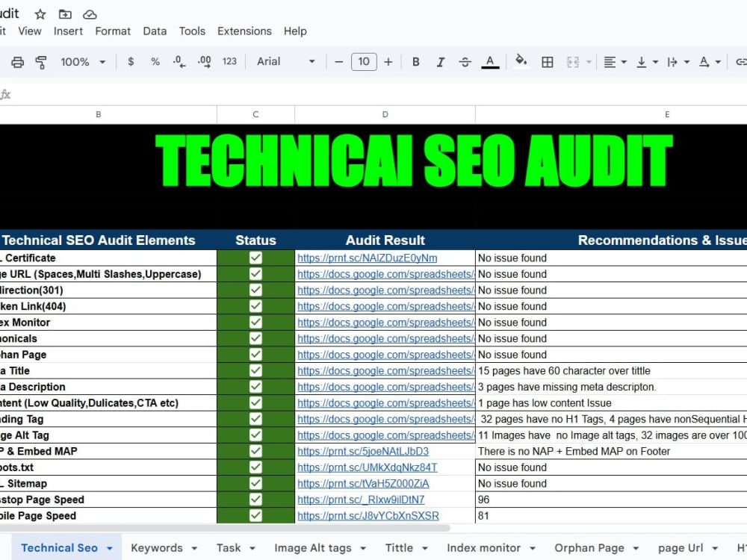The width and height of the screenshot is (747, 560).
Task: Click the move to folder icon
Action: click(65, 14)
